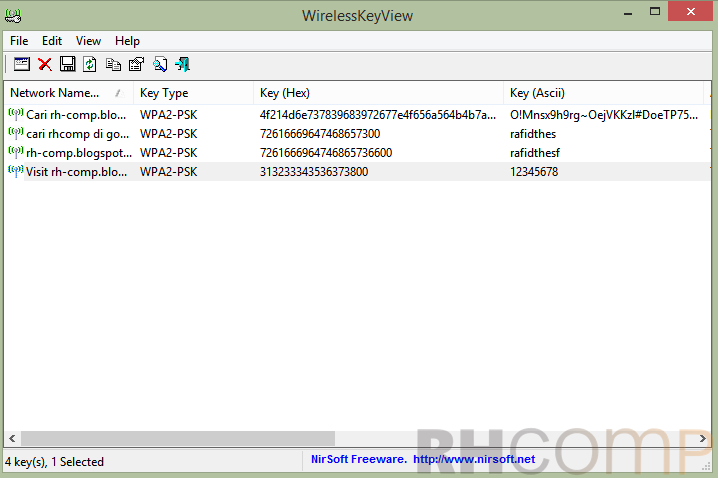718x478 pixels.
Task: Open the View menu
Action: 88,41
